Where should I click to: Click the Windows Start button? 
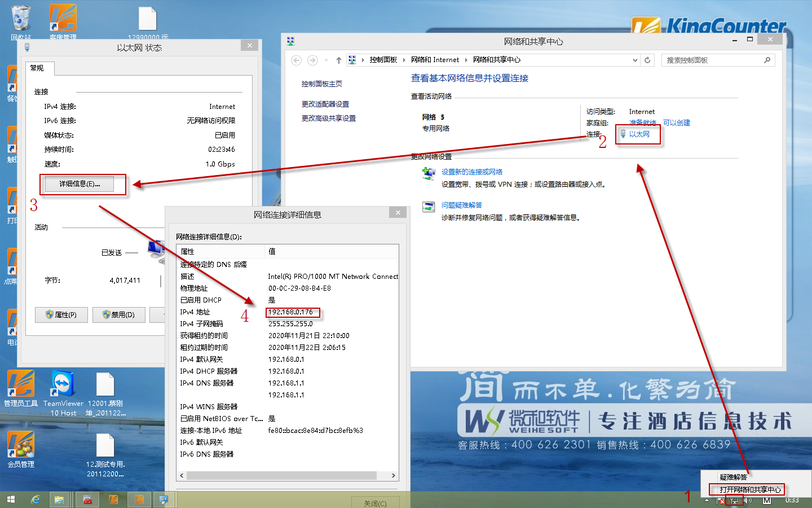[x=11, y=500]
